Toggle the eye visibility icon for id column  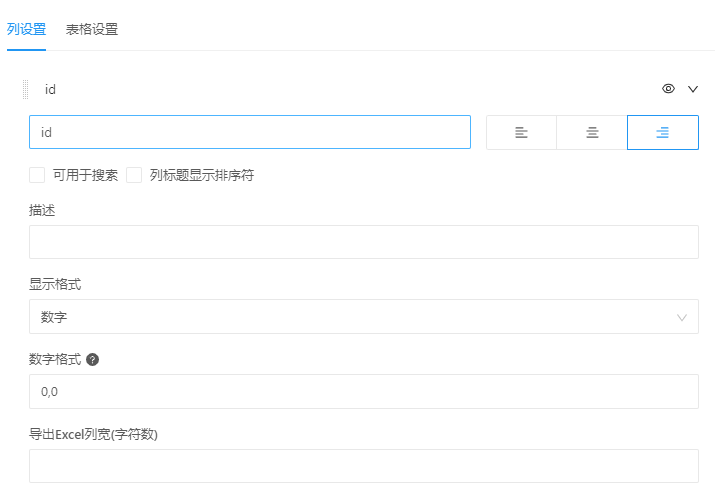pyautogui.click(x=669, y=89)
